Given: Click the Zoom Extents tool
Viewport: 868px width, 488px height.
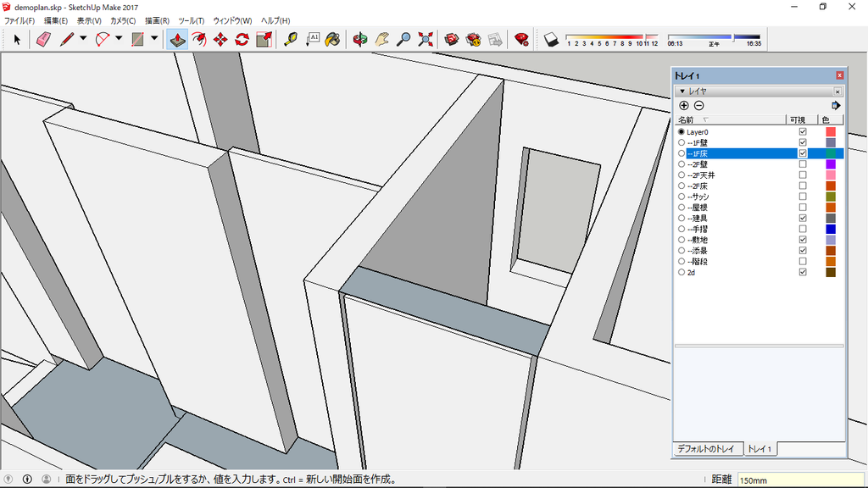Looking at the screenshot, I should coord(426,39).
